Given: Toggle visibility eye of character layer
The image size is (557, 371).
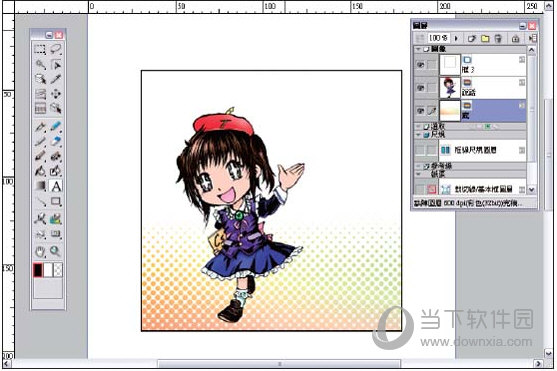Looking at the screenshot, I should 420,88.
